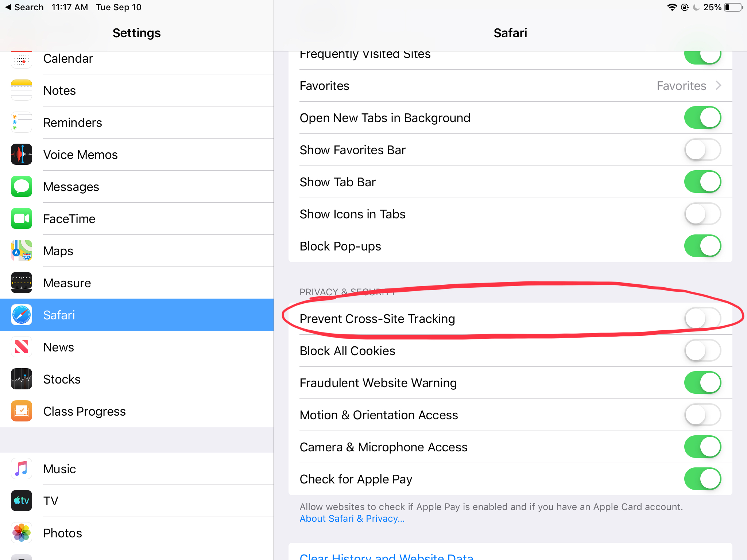Tap the Stocks chart icon

[22, 379]
